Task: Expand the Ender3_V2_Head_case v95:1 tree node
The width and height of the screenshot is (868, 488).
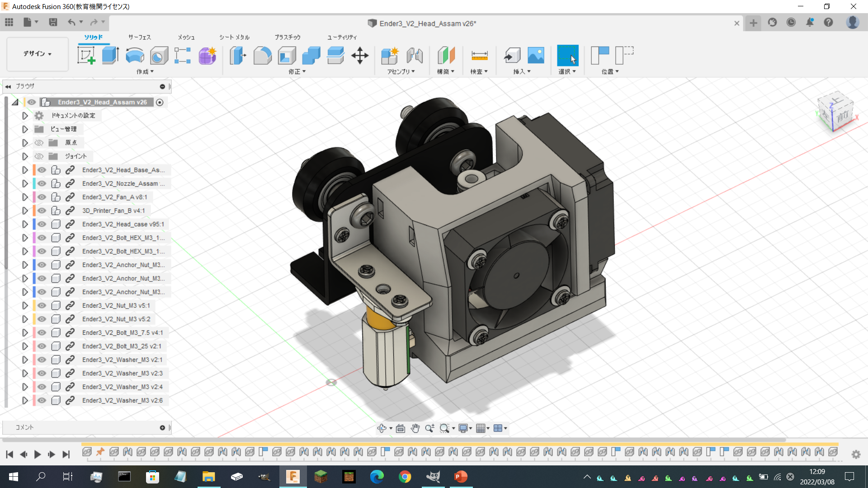Action: pos(25,224)
